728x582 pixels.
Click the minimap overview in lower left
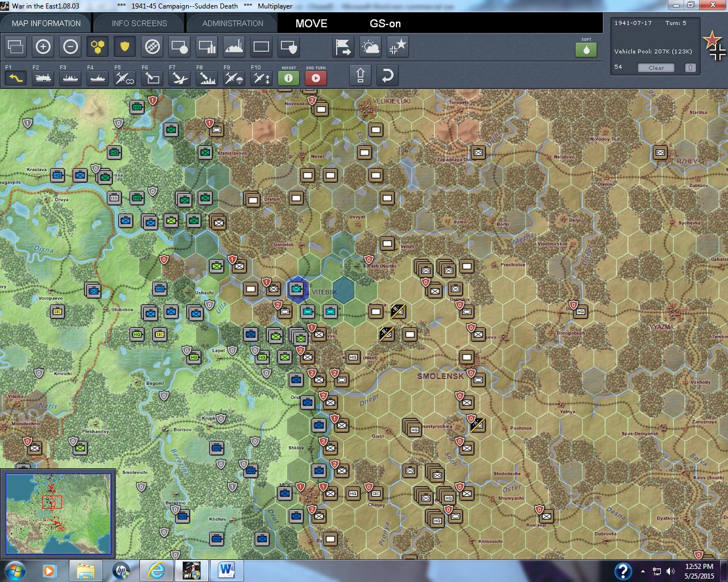point(59,514)
